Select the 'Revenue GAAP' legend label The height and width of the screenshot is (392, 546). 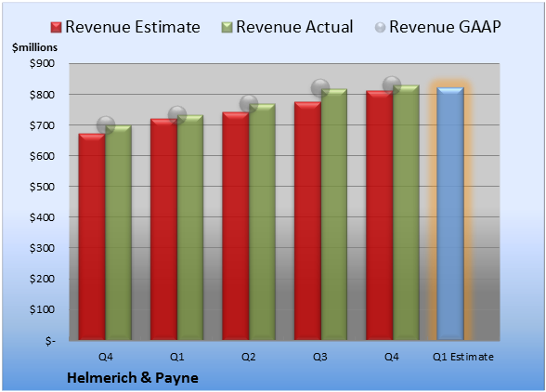[445, 27]
